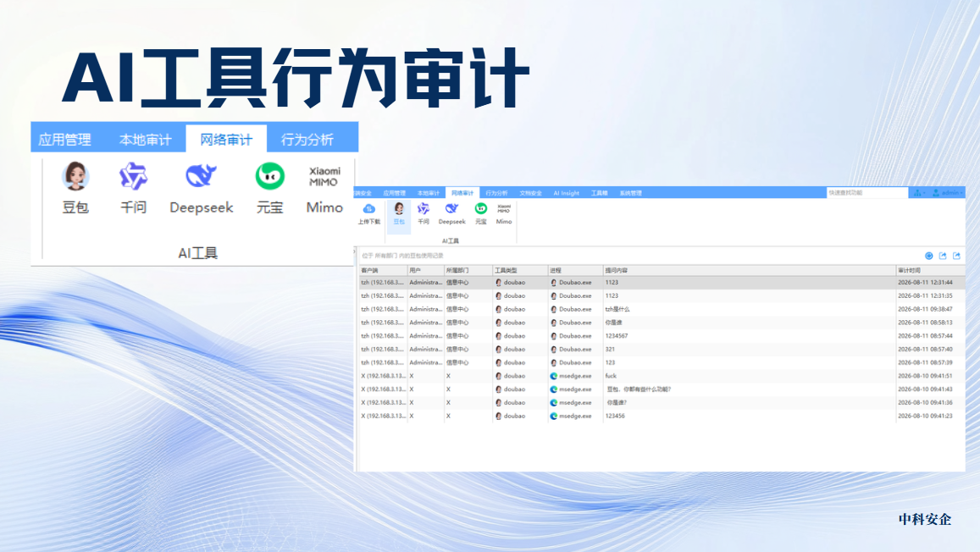Switch to 应用管理 tab in enlarged ribbon
Viewport: 980px width, 552px height.
(65, 140)
